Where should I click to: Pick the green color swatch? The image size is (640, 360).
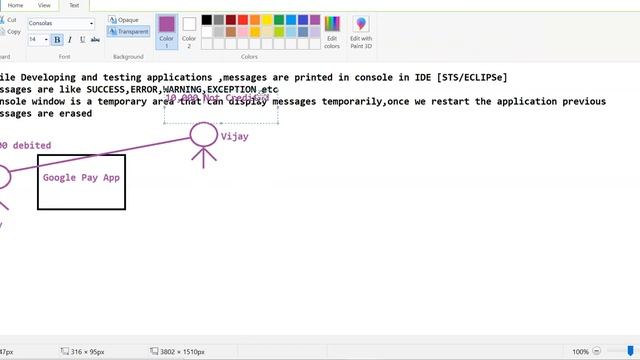[279, 20]
